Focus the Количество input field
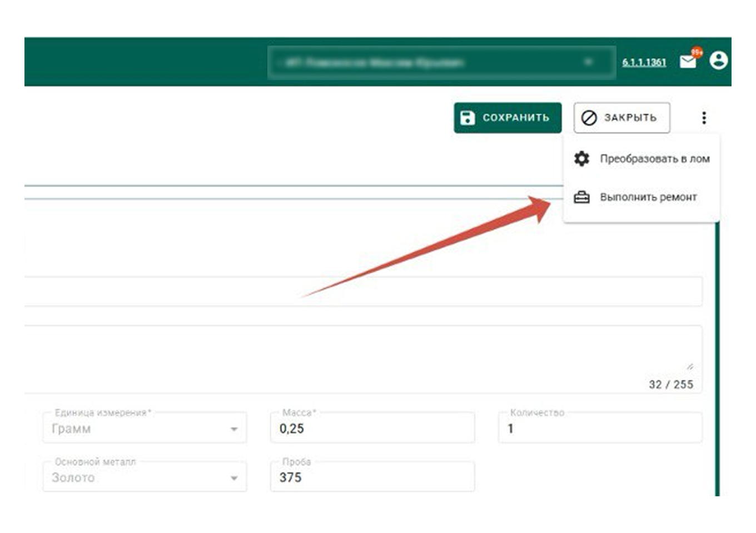756x533 pixels. click(600, 428)
